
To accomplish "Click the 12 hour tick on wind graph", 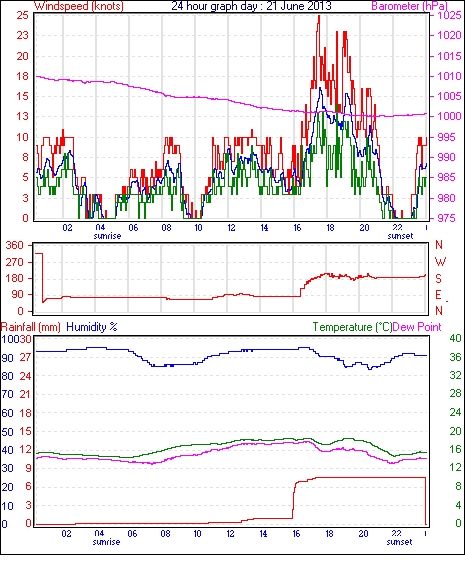I will click(231, 228).
